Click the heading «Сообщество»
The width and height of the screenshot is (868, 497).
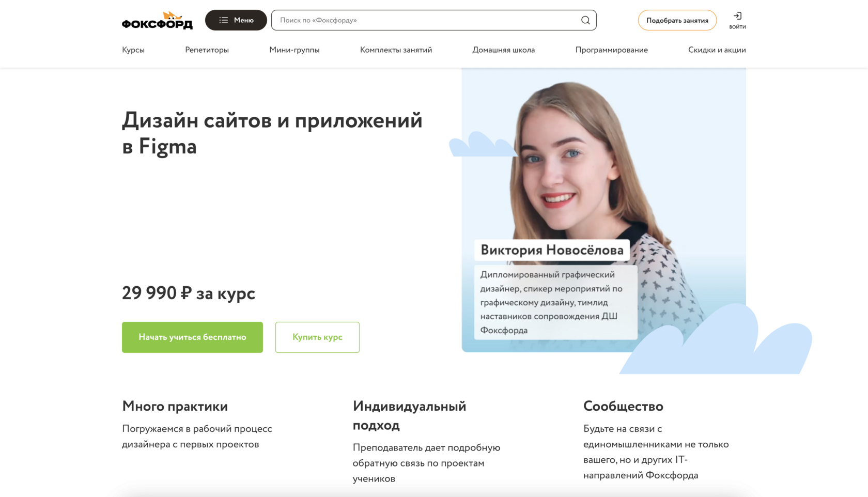pos(623,406)
